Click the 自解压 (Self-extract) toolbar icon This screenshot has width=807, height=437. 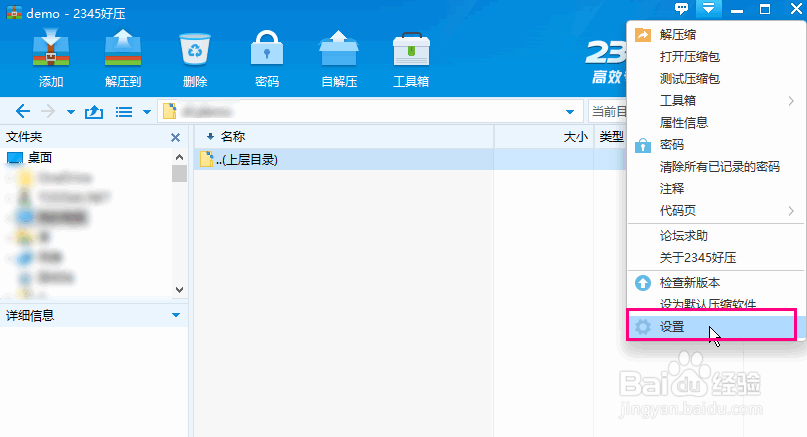[339, 48]
